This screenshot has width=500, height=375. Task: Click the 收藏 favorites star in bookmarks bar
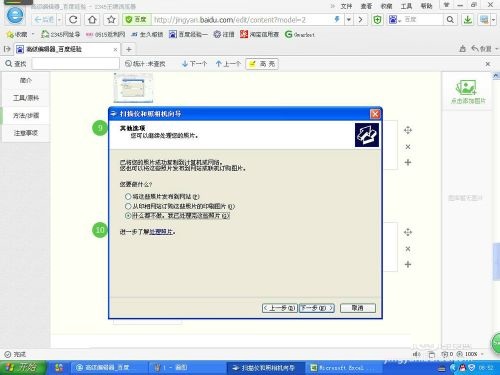pyautogui.click(x=17, y=34)
